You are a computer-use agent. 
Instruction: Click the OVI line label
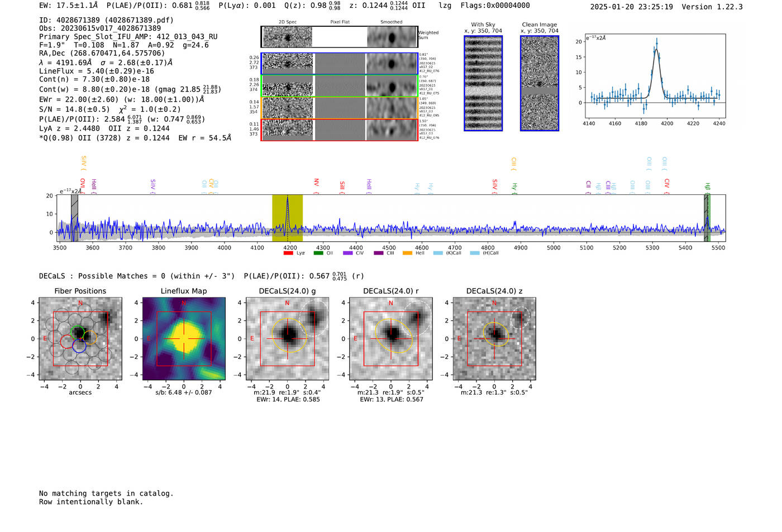[83, 184]
